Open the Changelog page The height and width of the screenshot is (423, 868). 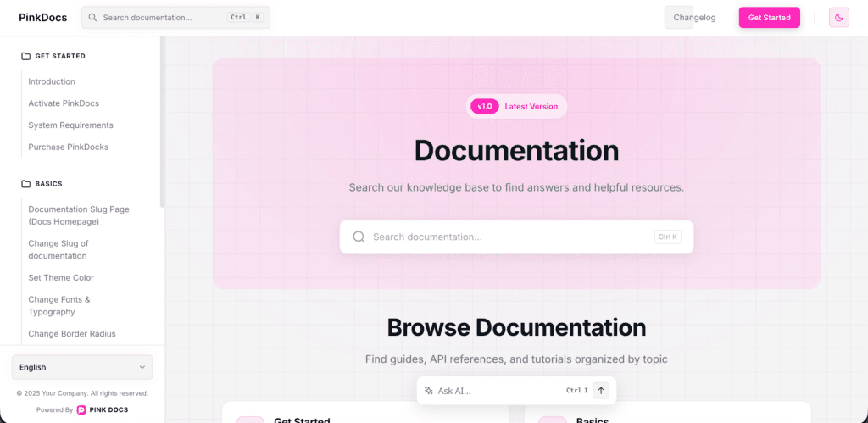click(x=694, y=18)
